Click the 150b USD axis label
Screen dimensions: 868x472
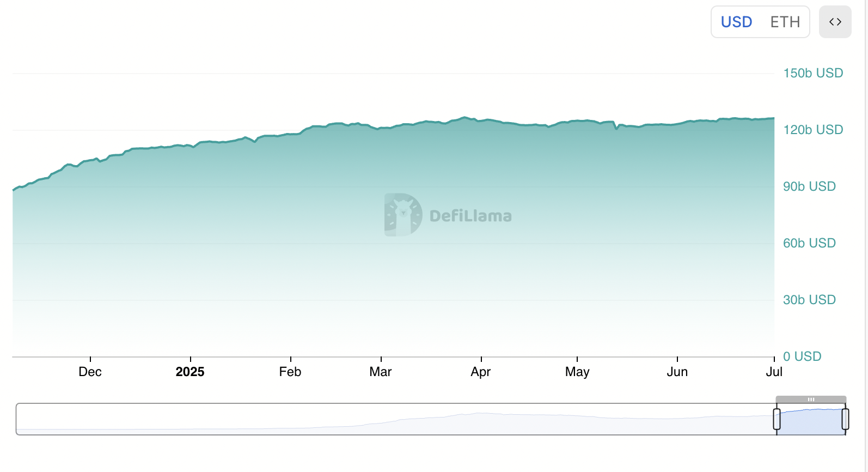(814, 72)
